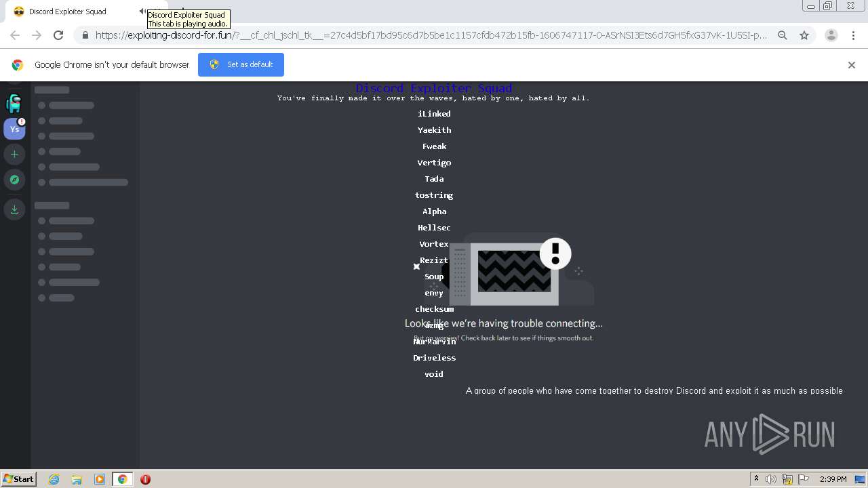Open File Explorer from taskbar
The image size is (868, 488).
pyautogui.click(x=77, y=479)
